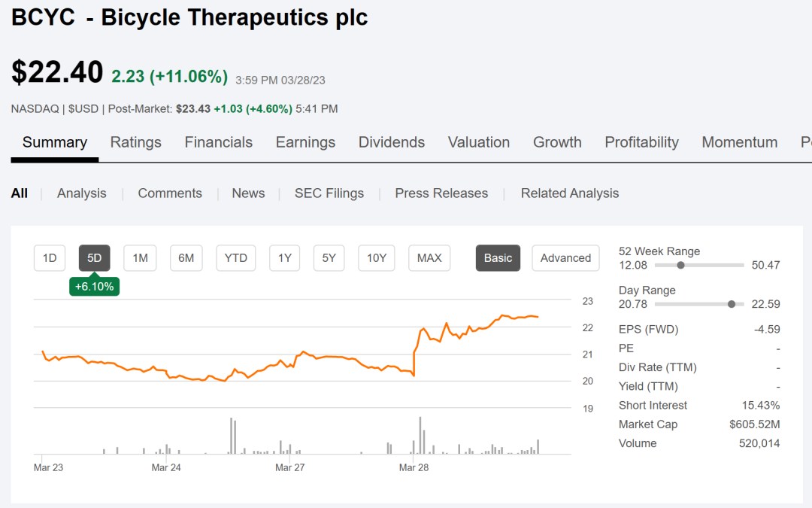Open Press Releases filter
Screen dimensions: 812x508
pyautogui.click(x=441, y=193)
